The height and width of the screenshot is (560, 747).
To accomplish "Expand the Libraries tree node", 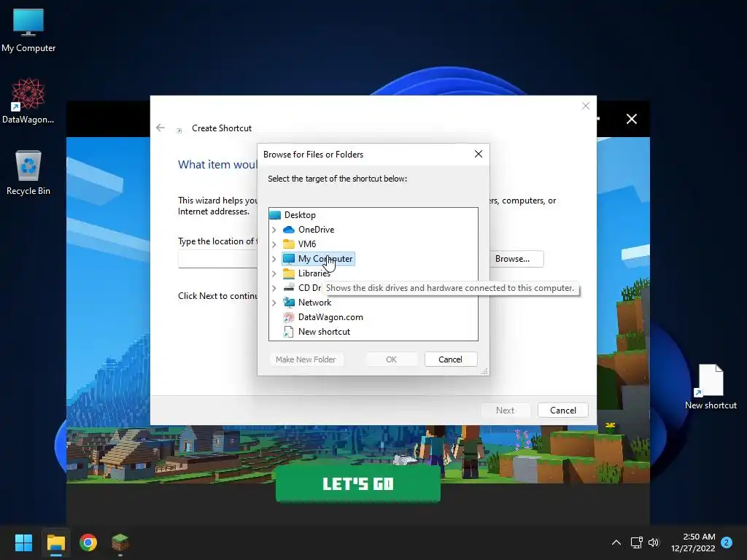I will tap(274, 273).
